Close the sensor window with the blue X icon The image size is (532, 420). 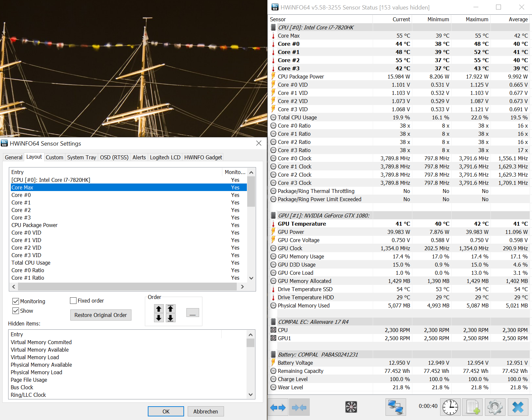[518, 407]
